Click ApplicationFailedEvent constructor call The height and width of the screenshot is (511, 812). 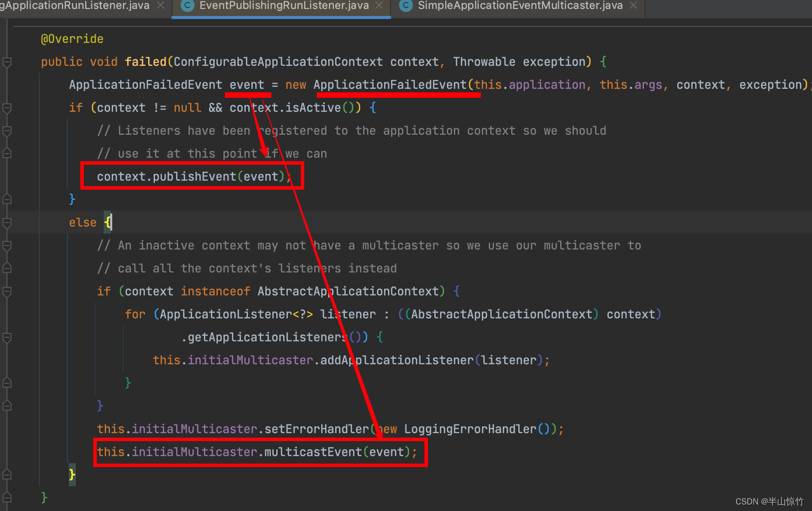coord(390,85)
